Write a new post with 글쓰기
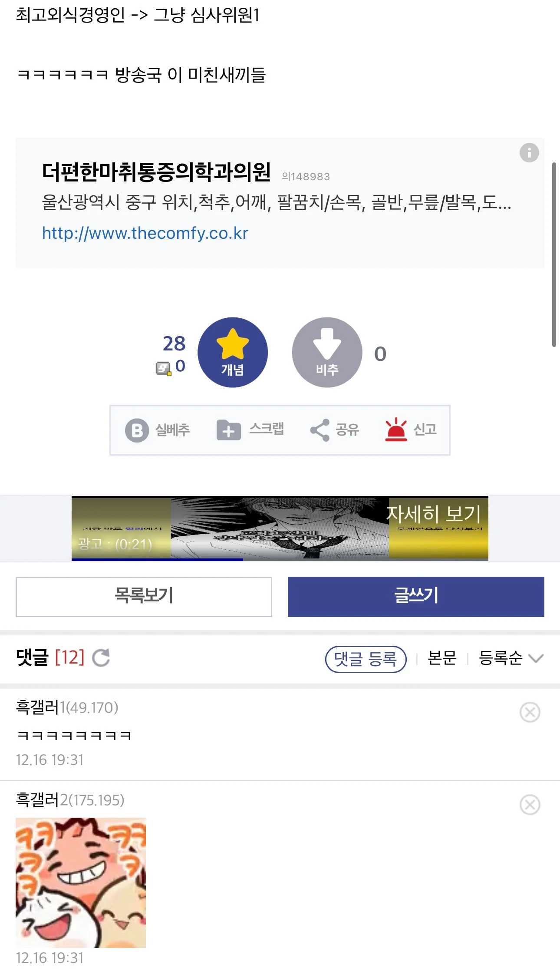This screenshot has width=560, height=971. click(x=416, y=597)
